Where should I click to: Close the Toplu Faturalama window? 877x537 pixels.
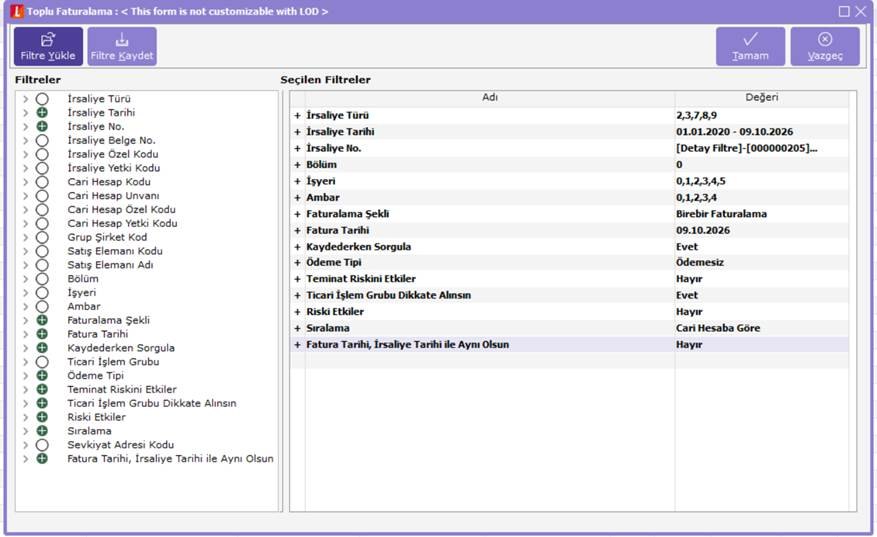point(861,11)
